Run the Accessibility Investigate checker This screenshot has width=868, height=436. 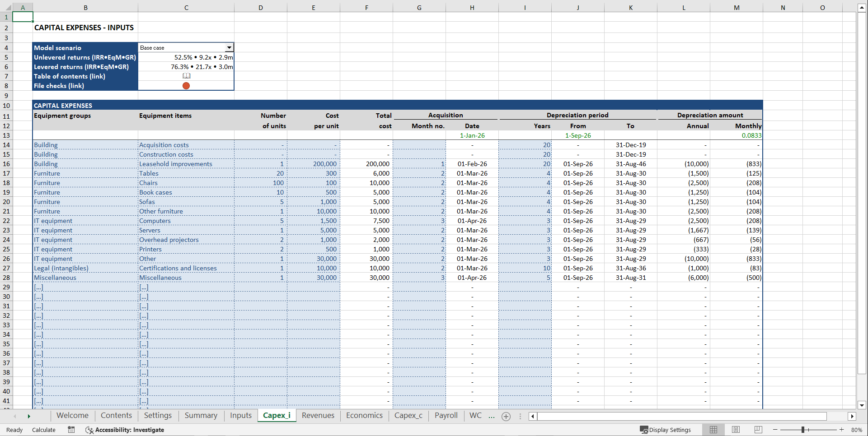[125, 430]
